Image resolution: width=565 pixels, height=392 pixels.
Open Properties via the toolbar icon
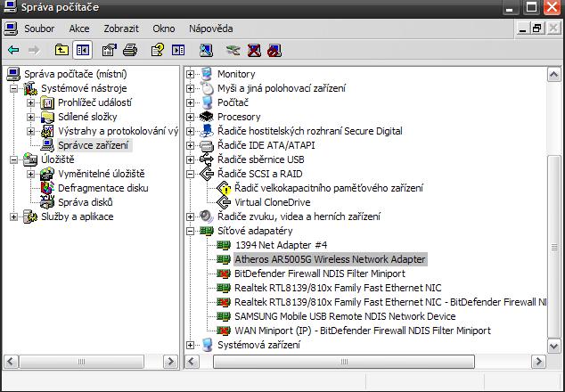[x=110, y=51]
